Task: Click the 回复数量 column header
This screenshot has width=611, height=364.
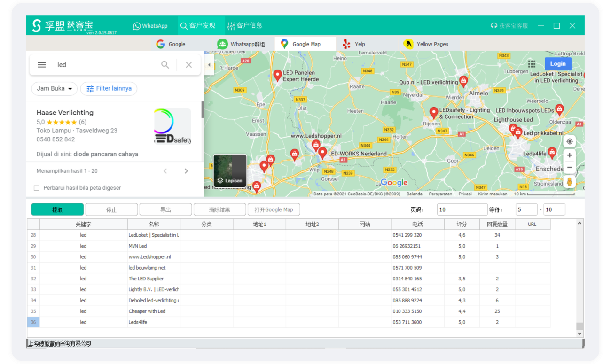Action: (x=497, y=225)
